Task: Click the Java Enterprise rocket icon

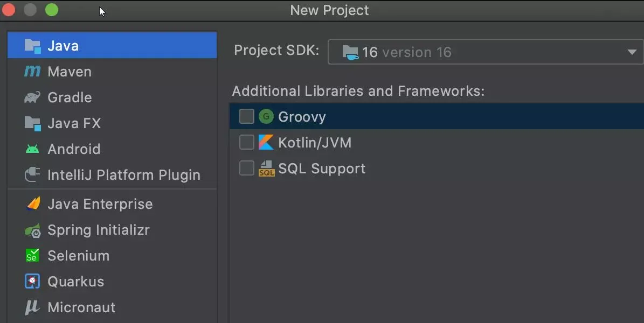Action: click(32, 203)
